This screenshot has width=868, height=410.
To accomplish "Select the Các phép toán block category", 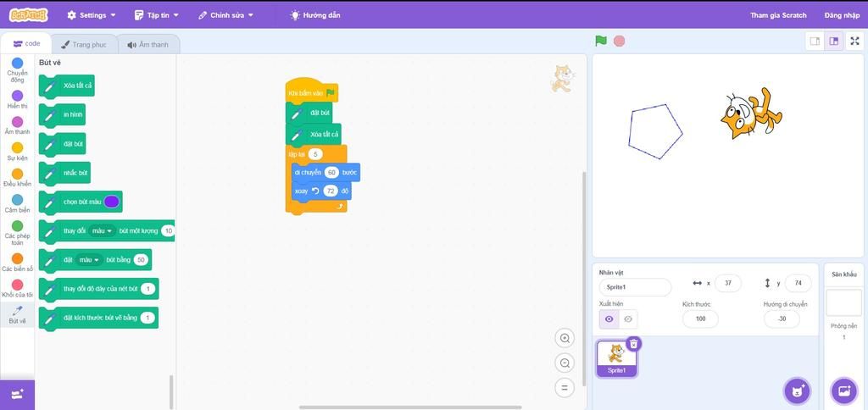I will [17, 233].
